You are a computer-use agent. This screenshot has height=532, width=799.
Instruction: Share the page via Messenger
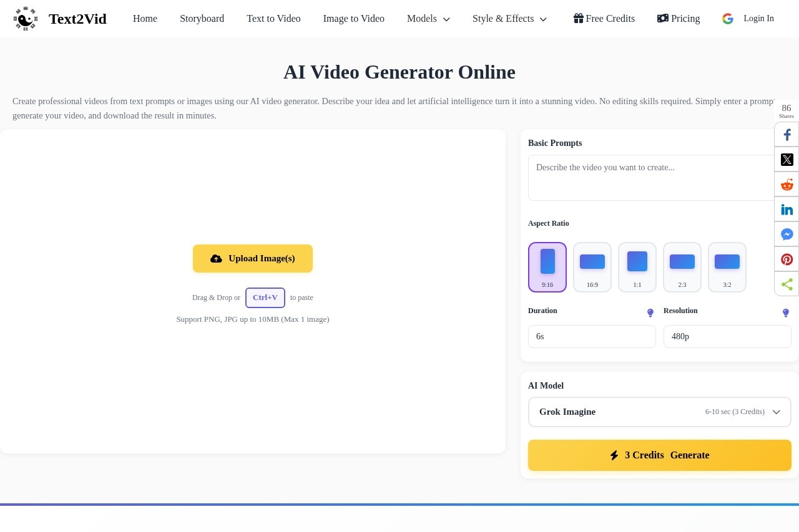787,235
